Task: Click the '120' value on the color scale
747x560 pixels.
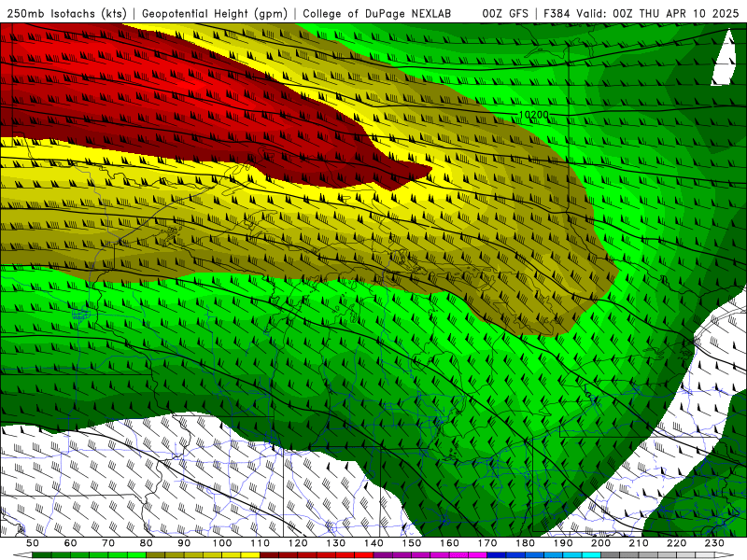Action: tap(298, 543)
